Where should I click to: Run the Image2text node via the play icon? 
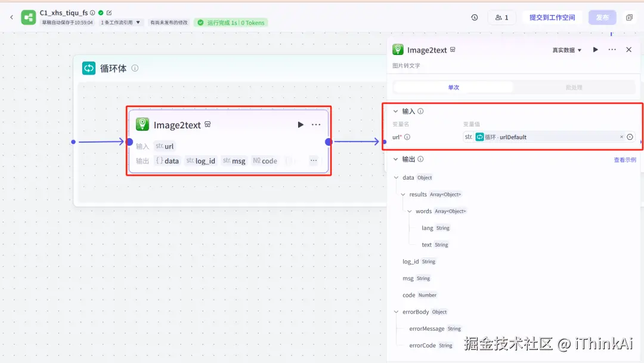[x=595, y=50]
